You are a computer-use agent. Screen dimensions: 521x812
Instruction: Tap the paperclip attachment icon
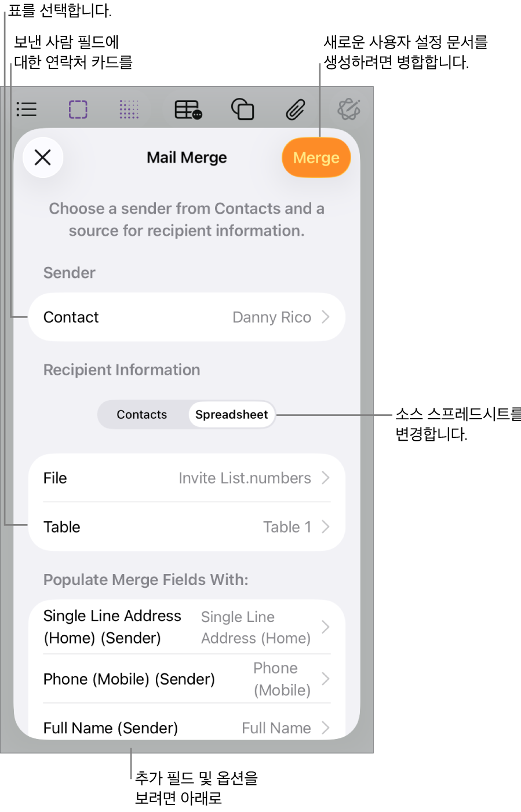[296, 109]
